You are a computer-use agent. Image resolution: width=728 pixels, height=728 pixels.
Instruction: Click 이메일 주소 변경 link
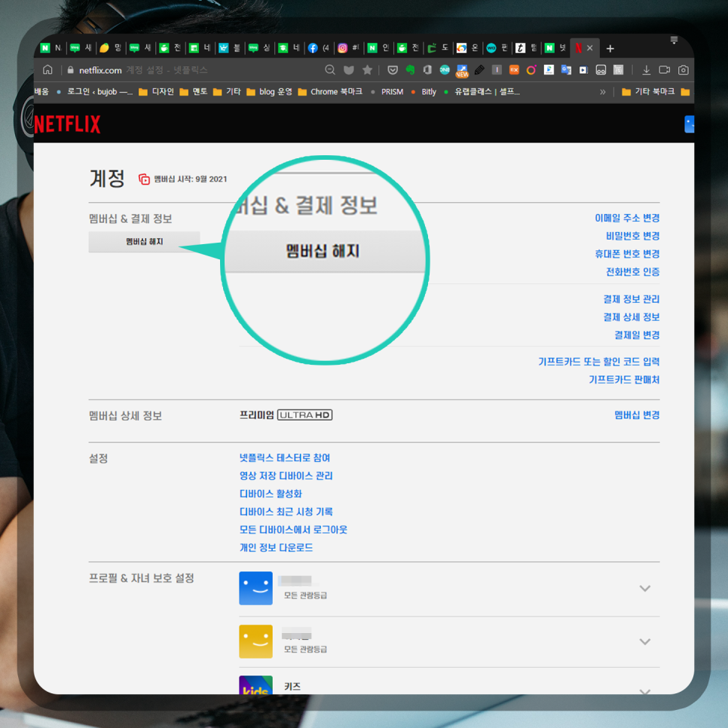pyautogui.click(x=627, y=218)
